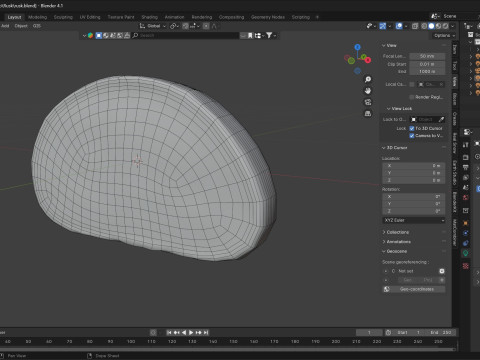Uncheck Lock To 3D Cursor checkbox
480x360 pixels.
tap(412, 128)
